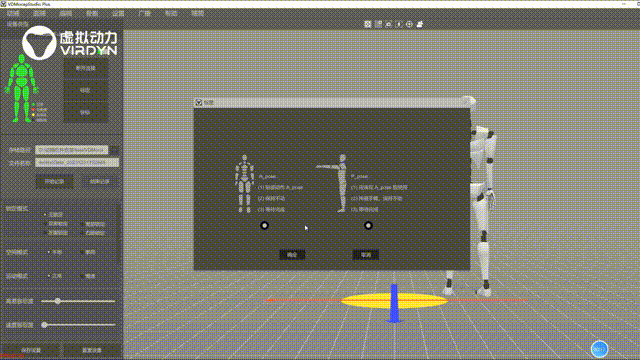Click the left confirm button in the calibration dialog
640x360 pixels.
point(292,255)
